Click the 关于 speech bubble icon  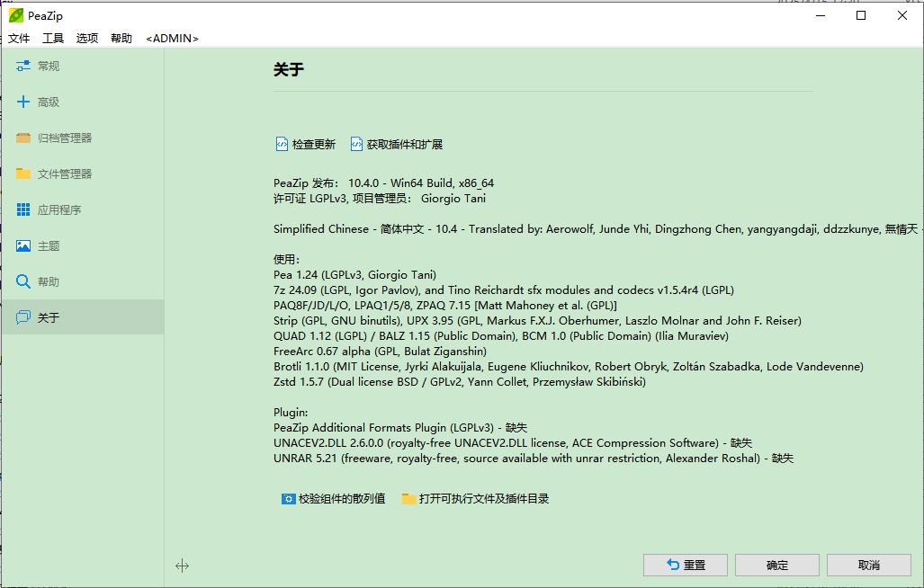(x=23, y=317)
